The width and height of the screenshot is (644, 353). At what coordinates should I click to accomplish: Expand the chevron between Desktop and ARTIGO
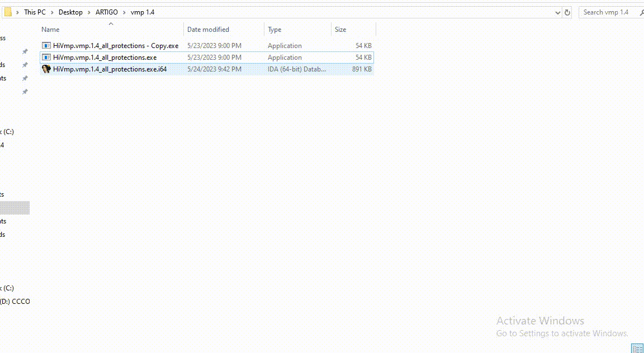pos(89,12)
